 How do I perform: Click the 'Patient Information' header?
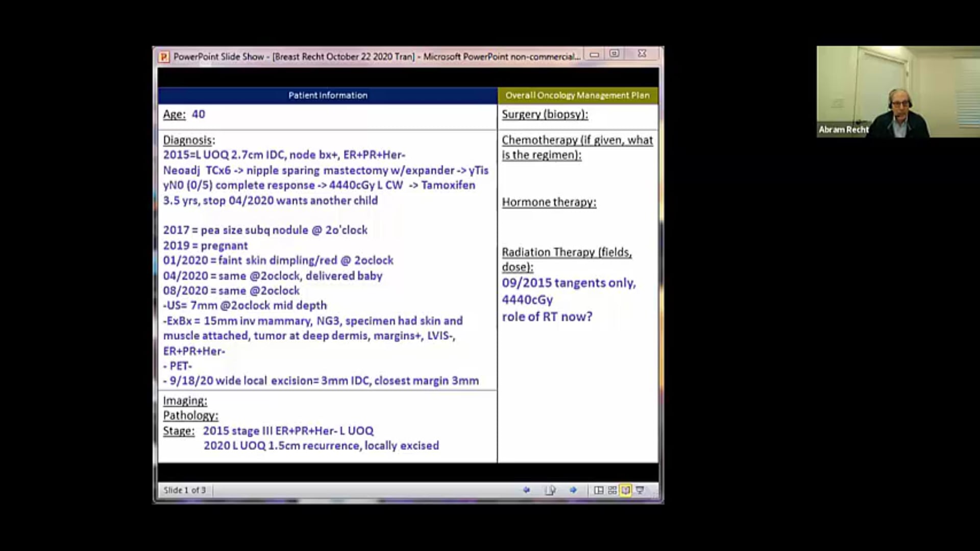327,95
